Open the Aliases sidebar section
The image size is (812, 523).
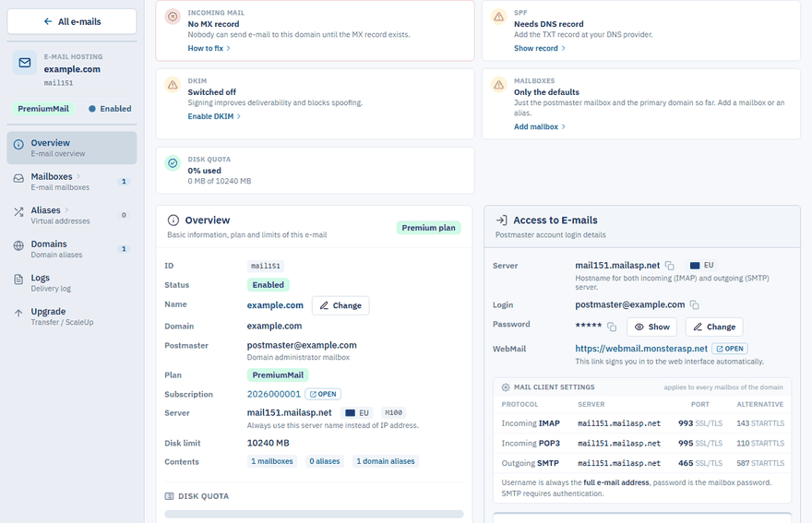click(x=71, y=215)
